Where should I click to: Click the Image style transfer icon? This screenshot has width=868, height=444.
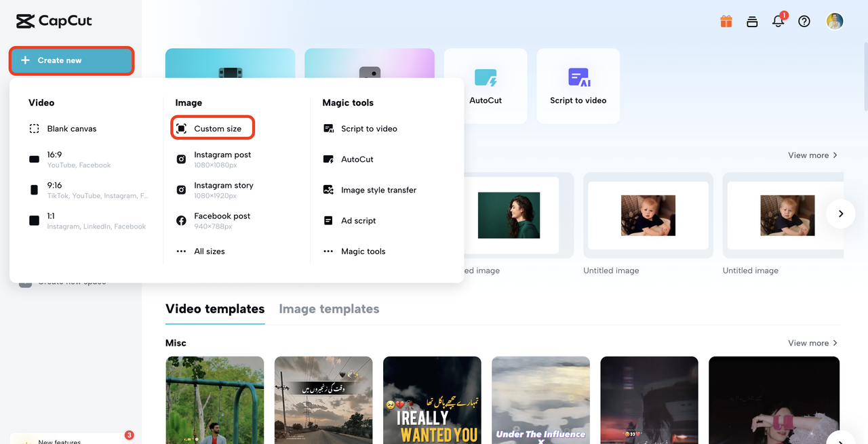click(x=328, y=190)
